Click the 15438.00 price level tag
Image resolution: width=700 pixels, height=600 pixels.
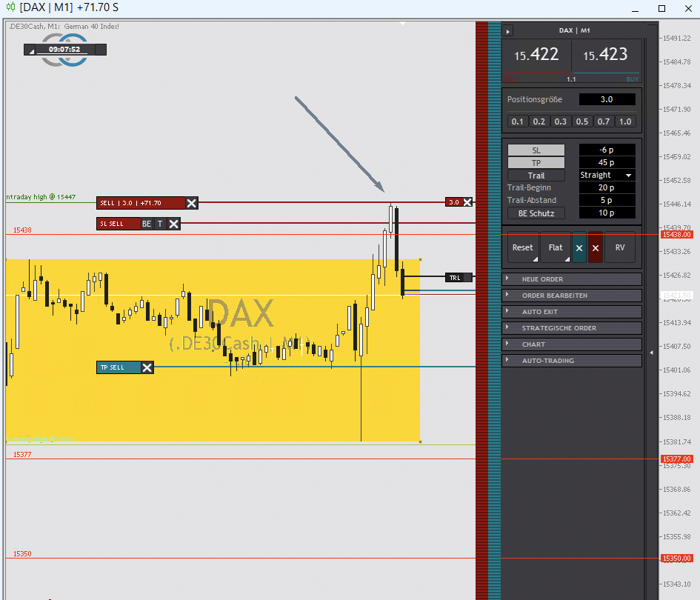(677, 234)
